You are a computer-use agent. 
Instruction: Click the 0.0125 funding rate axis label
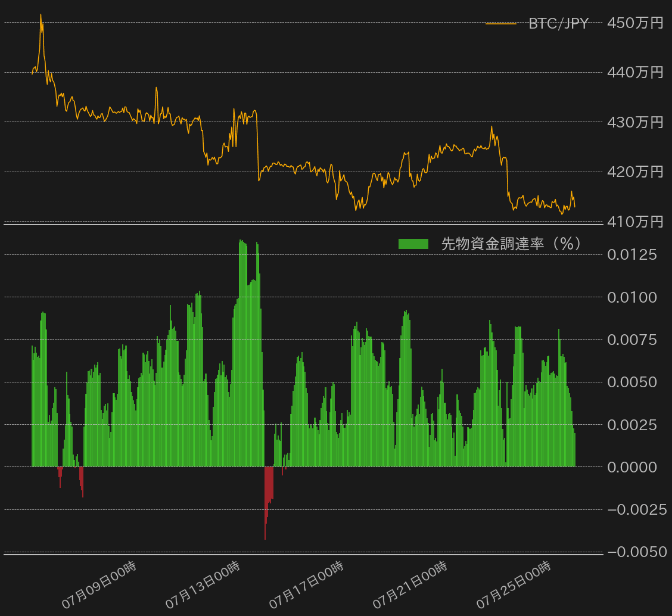point(631,255)
